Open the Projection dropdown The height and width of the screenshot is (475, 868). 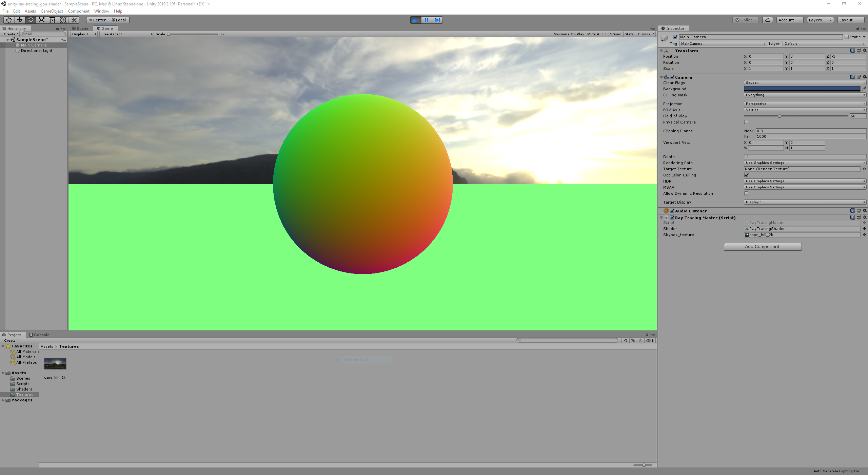(x=805, y=104)
